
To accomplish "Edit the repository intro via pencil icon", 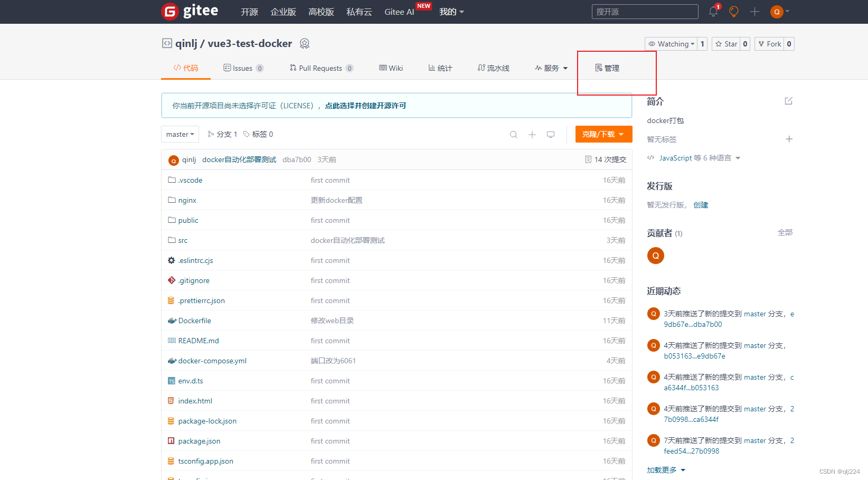I will click(789, 101).
